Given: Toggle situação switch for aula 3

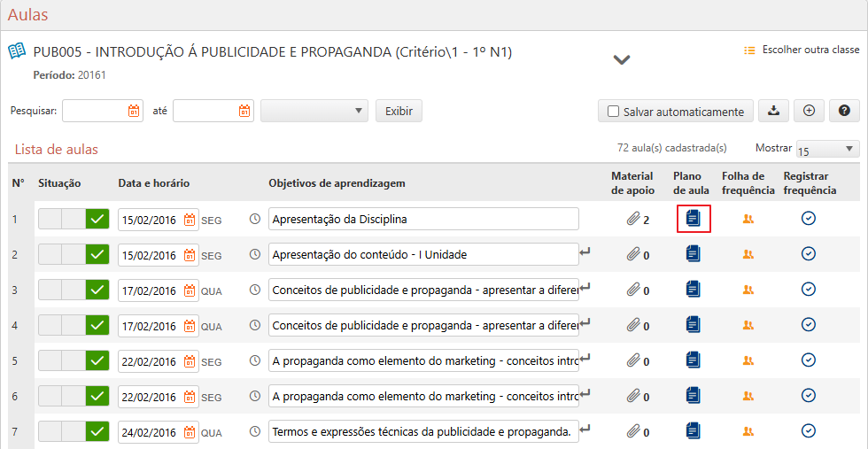Looking at the screenshot, I should [x=74, y=290].
